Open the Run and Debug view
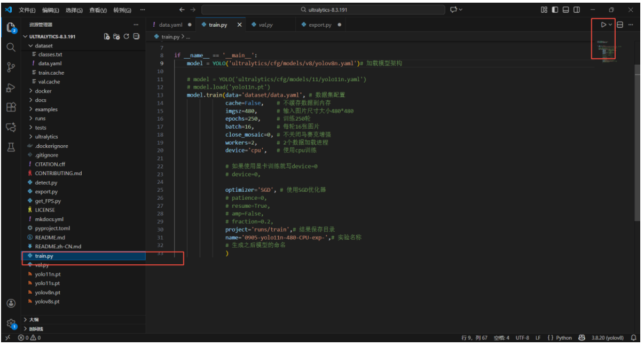This screenshot has height=346, width=644. click(11, 88)
